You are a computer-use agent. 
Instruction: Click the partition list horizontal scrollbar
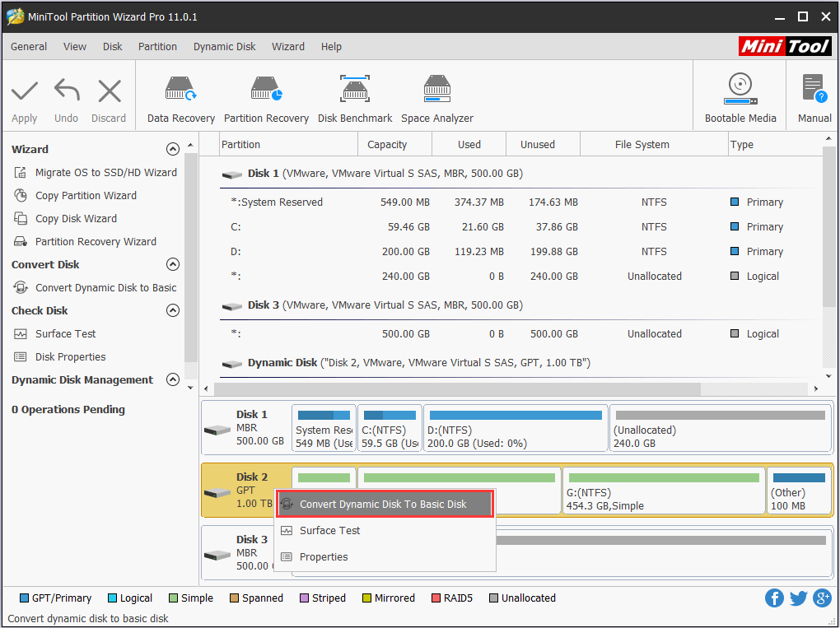click(457, 388)
